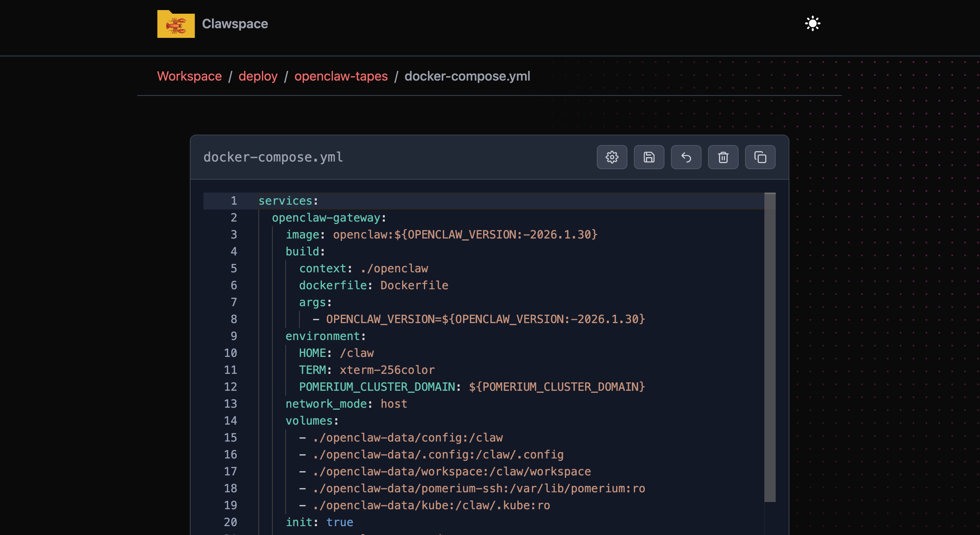This screenshot has height=535, width=980.
Task: Click the init: true line at line 20
Action: pos(319,522)
